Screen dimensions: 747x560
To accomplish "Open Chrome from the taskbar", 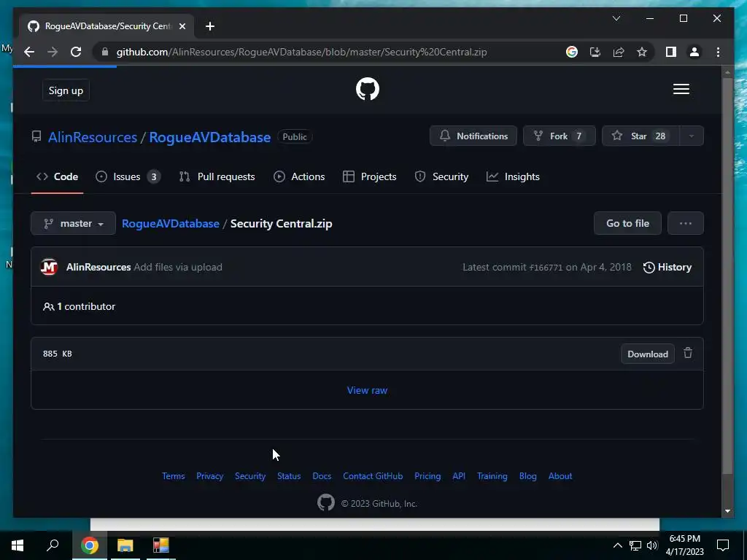I will click(x=90, y=545).
